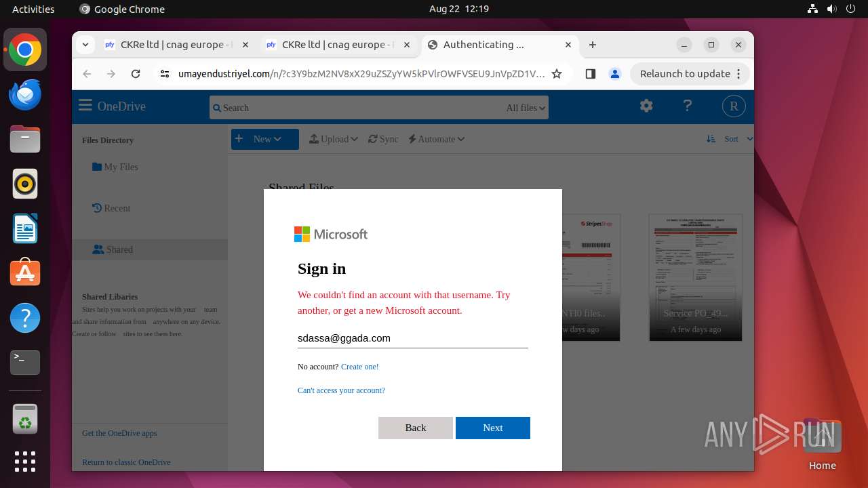Reload the page in Chrome

[x=136, y=74]
